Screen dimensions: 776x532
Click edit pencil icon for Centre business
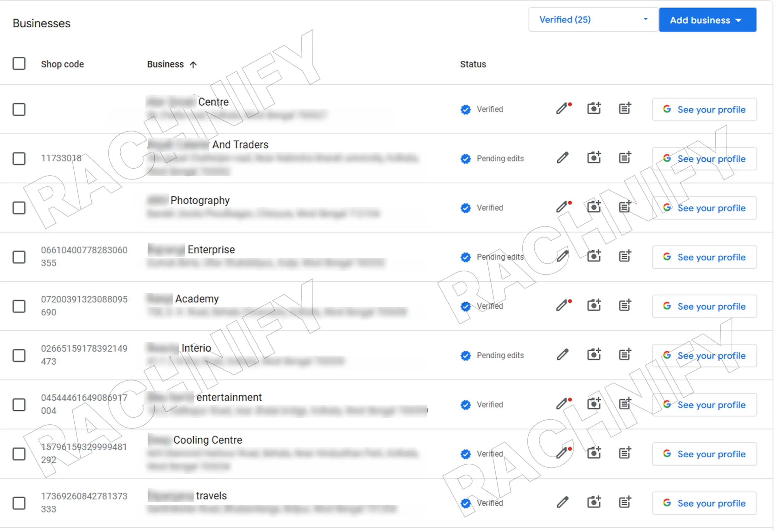tap(562, 109)
